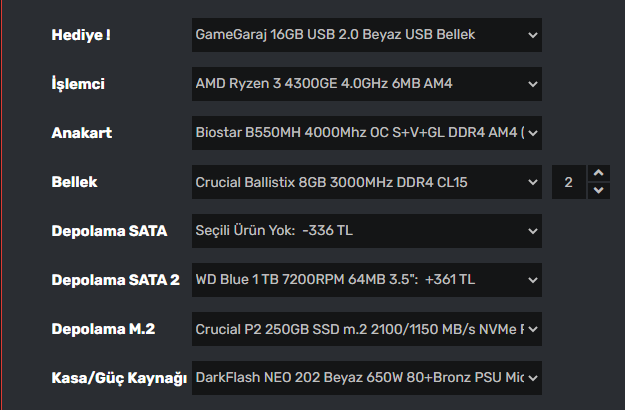
Task: Click the chevron on the Depolama SATA dropdown
Action: click(x=531, y=231)
